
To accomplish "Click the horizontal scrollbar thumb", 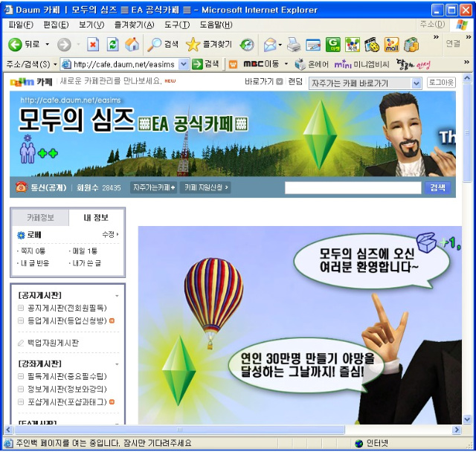I will click(180, 430).
